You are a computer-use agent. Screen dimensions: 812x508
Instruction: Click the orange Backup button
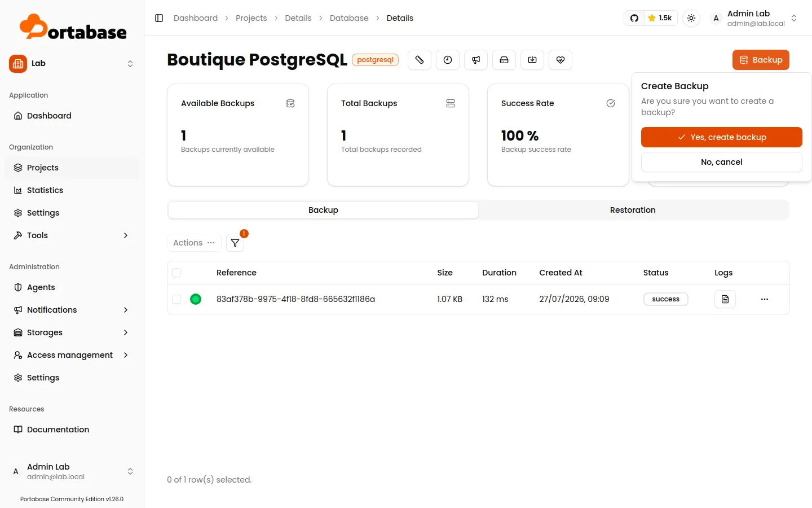coord(761,60)
